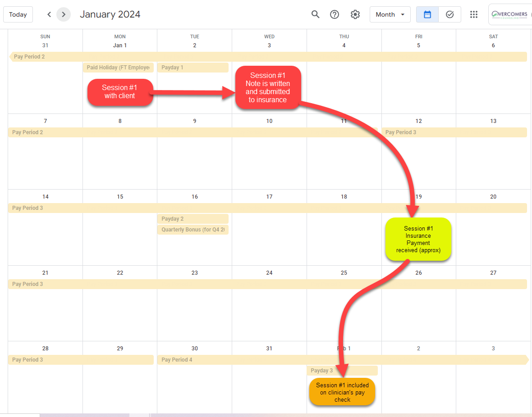Select the date 2 under TUE header

click(195, 45)
